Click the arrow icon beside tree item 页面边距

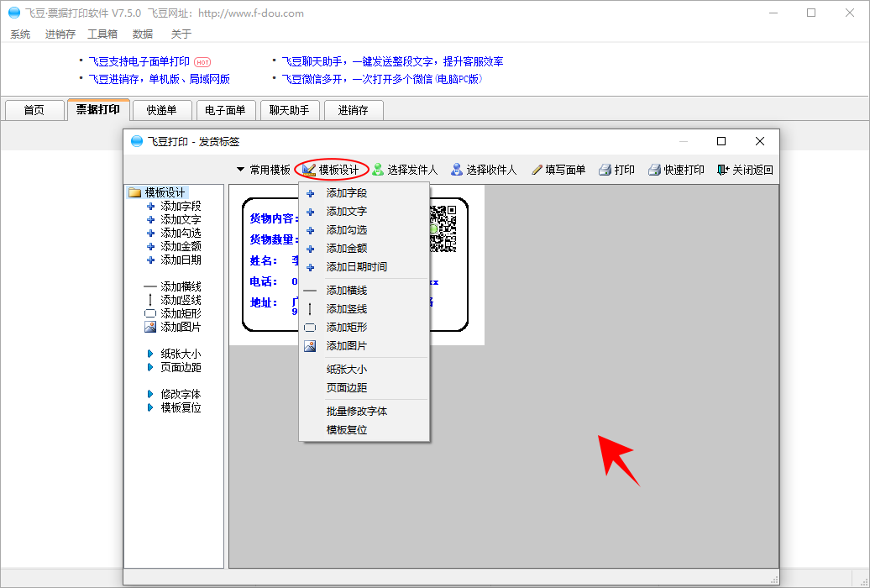point(150,367)
